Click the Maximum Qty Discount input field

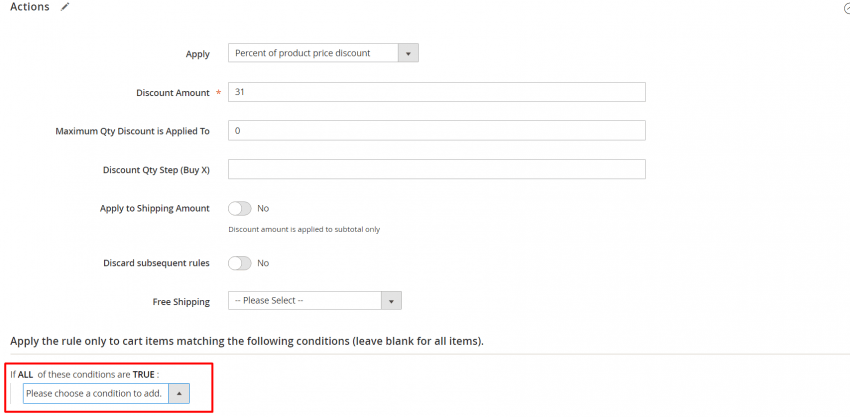[436, 131]
